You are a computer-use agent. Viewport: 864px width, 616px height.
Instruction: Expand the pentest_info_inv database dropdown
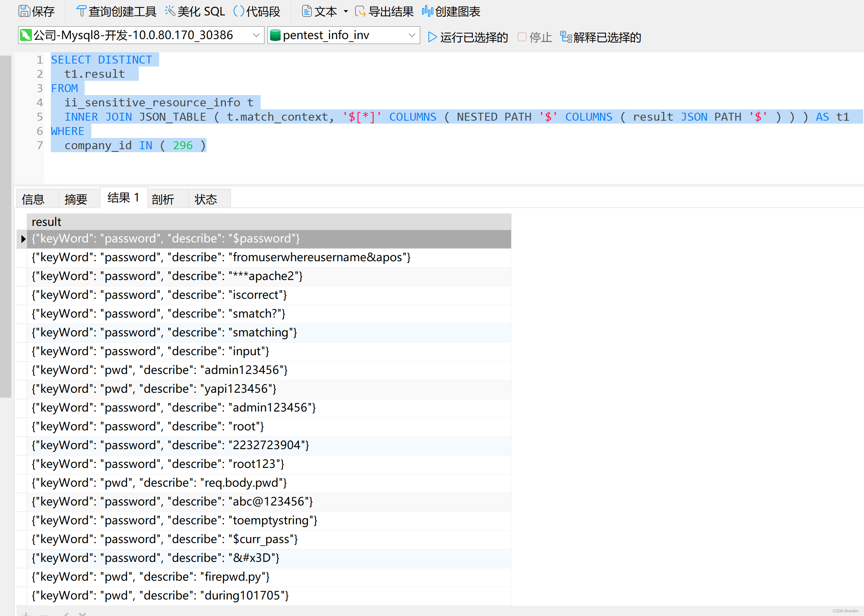(x=412, y=35)
